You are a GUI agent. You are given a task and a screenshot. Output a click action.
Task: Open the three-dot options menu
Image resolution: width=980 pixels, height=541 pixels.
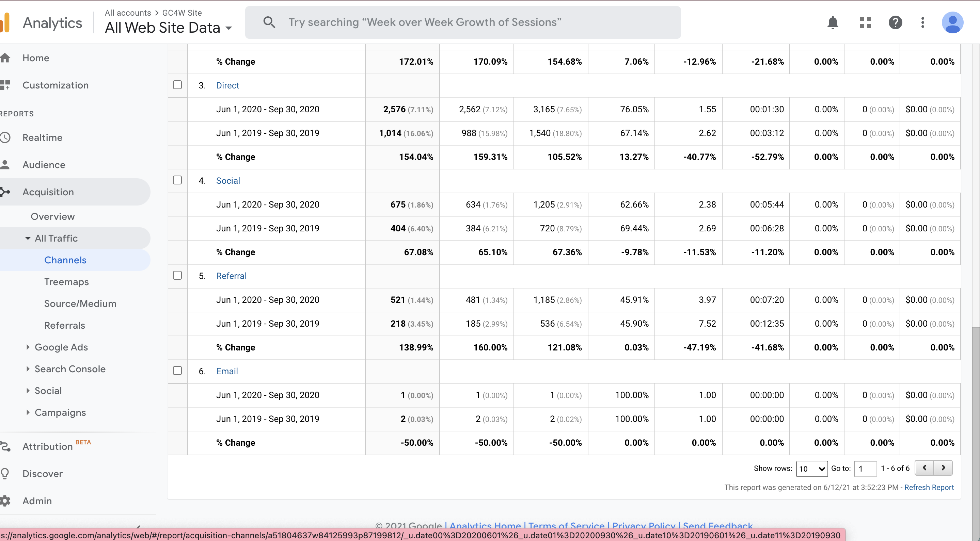click(922, 22)
